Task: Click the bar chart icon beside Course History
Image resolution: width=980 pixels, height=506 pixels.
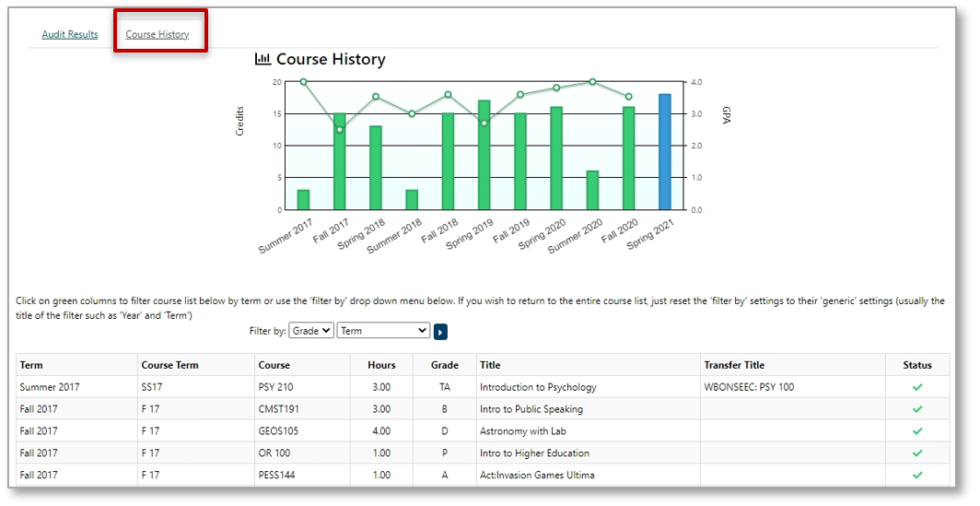Action: (262, 59)
